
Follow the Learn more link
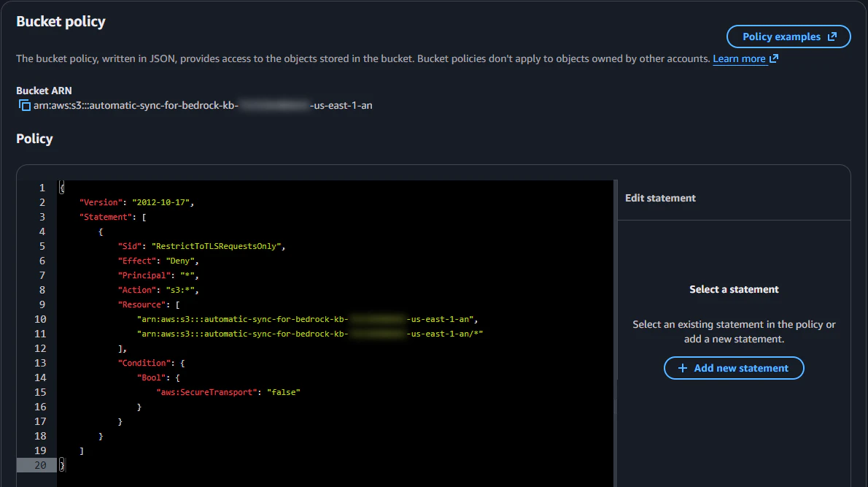pos(739,58)
